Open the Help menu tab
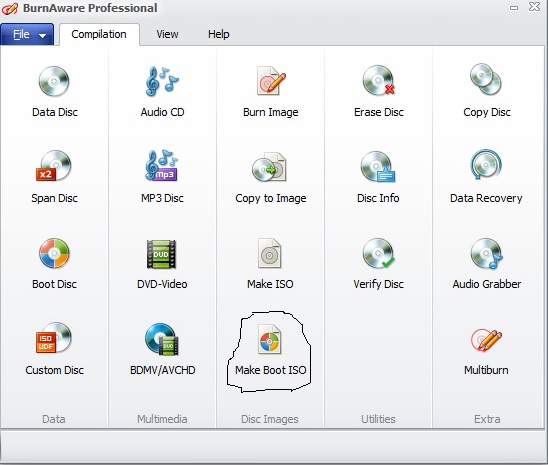 pyautogui.click(x=218, y=34)
